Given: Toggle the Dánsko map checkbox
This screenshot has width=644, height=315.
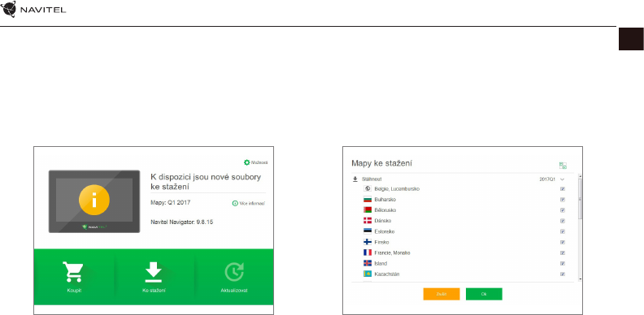Looking at the screenshot, I should pos(563,221).
